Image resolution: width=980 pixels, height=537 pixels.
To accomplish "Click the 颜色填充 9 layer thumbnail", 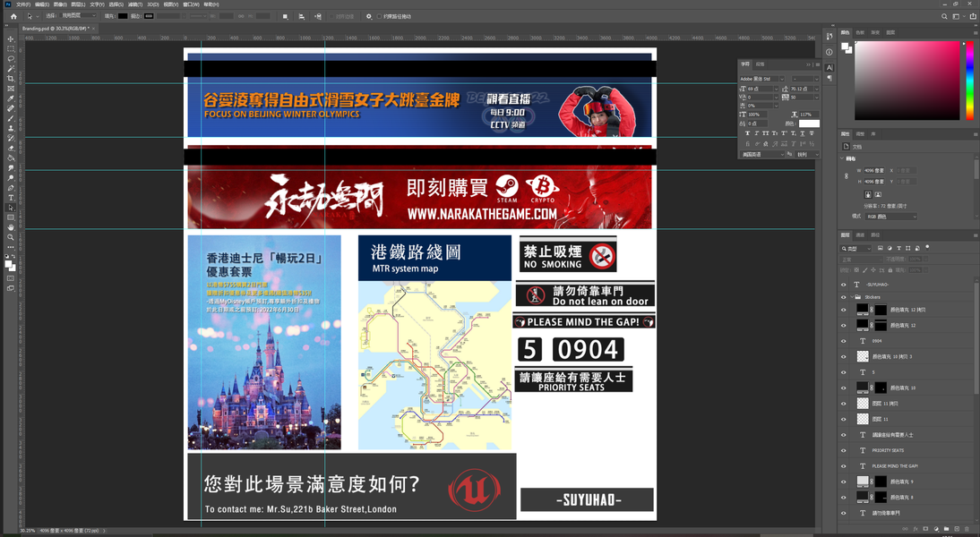I will 863,482.
